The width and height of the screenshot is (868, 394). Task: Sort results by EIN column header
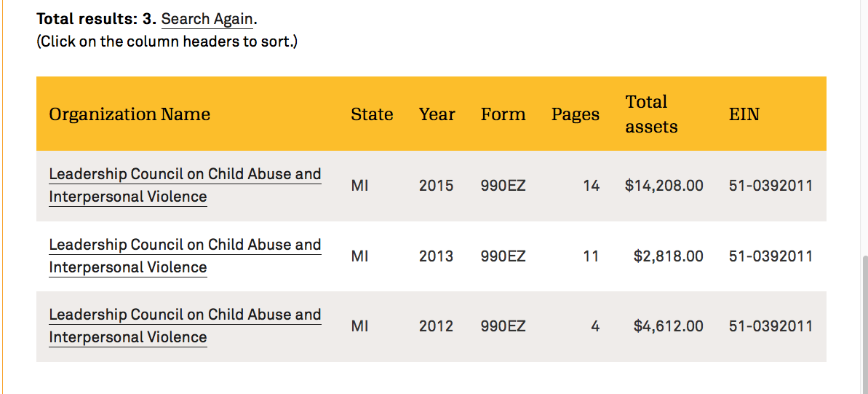pos(744,114)
